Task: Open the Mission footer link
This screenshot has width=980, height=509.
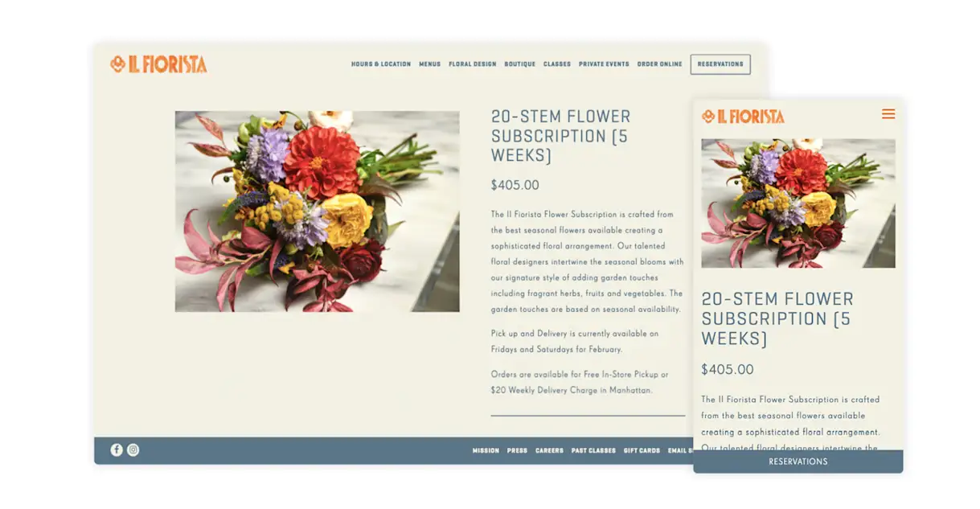Action: 486,451
